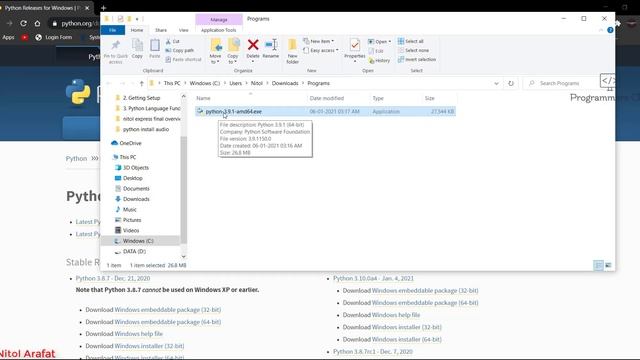Click Select none
The image size is (640, 360).
pos(413,50)
